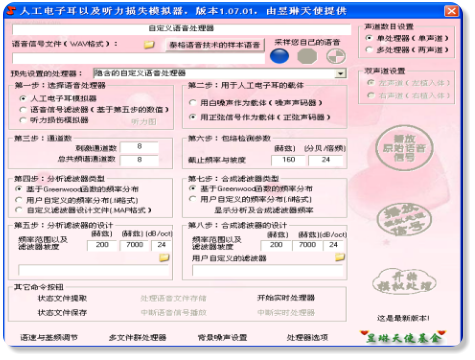Open 处理器选项 at the bottom
This screenshot has height=360, width=475.
coord(307,337)
